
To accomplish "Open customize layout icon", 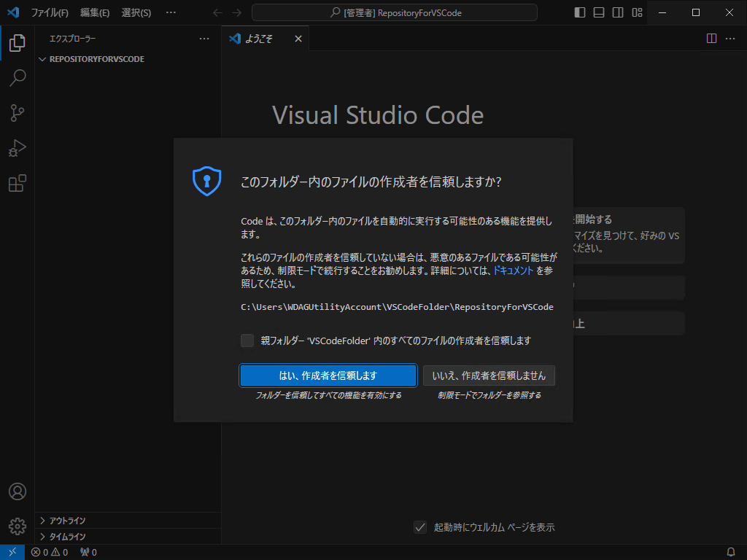I will pyautogui.click(x=638, y=13).
